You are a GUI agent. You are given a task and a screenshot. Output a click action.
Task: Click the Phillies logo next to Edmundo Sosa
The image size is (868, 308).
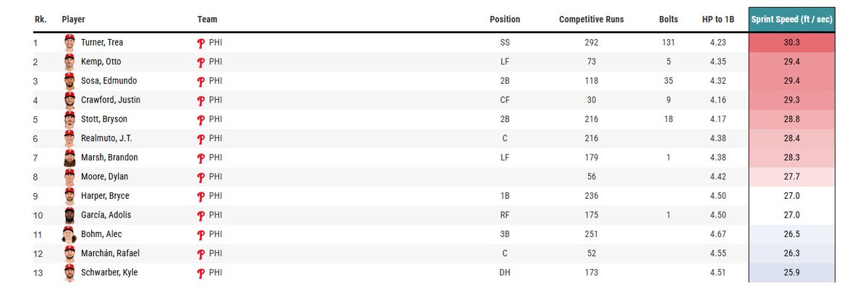tap(201, 81)
